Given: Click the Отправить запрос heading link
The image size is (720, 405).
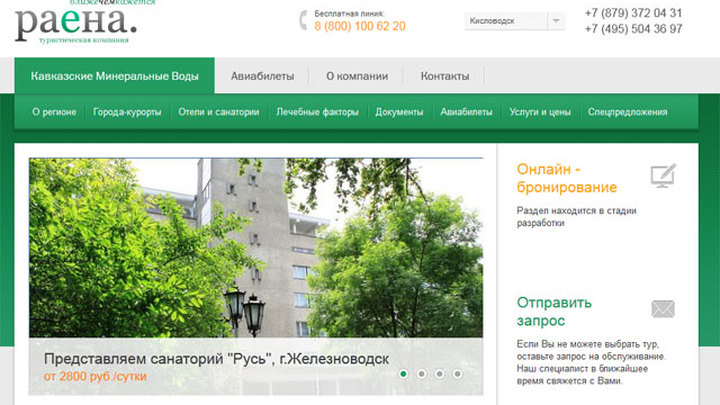Looking at the screenshot, I should 555,311.
